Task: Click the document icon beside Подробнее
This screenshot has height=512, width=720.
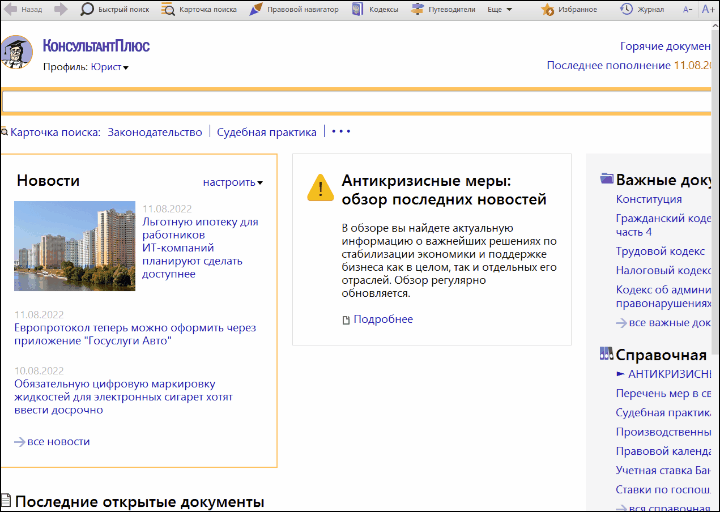Action: tap(346, 320)
